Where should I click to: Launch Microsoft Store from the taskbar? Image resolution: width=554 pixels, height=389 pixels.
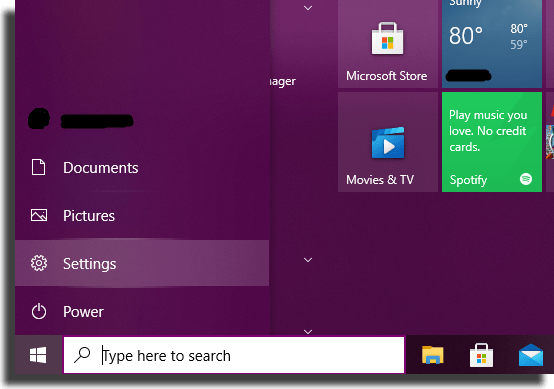click(481, 355)
